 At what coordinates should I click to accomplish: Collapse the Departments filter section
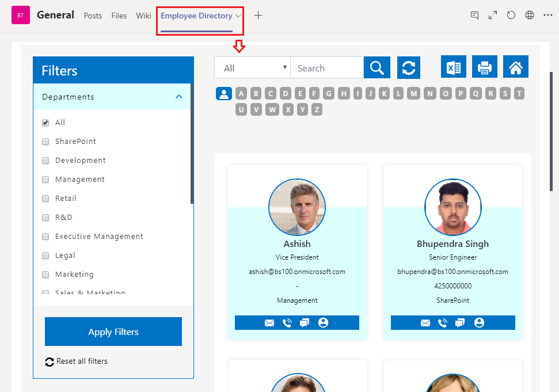178,97
